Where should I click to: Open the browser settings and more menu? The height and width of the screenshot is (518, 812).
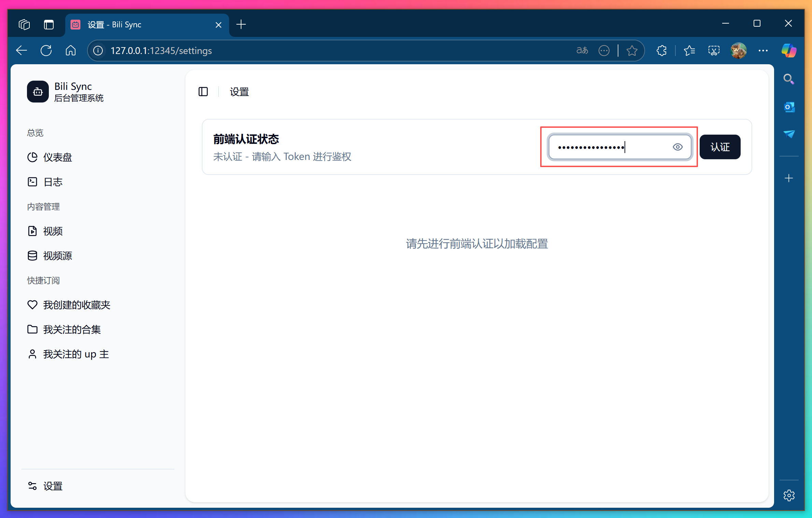[763, 50]
